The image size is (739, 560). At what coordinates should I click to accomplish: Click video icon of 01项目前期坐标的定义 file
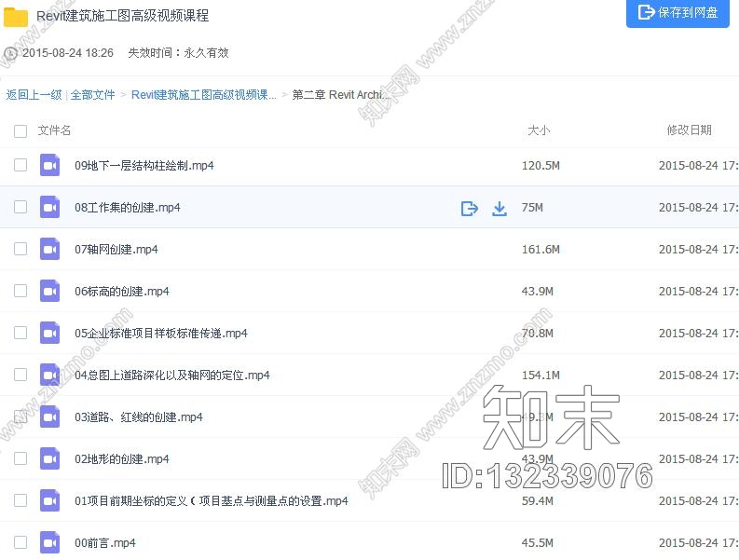[x=50, y=500]
